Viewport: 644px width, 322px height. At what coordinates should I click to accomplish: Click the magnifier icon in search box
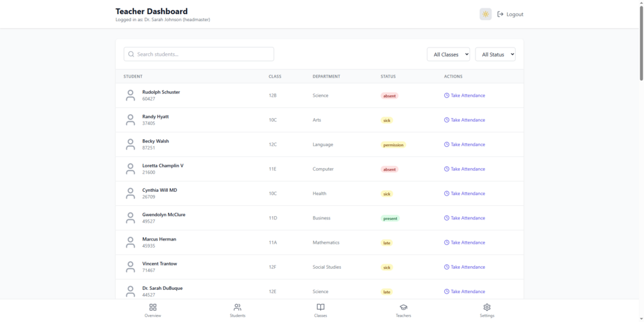click(x=131, y=55)
